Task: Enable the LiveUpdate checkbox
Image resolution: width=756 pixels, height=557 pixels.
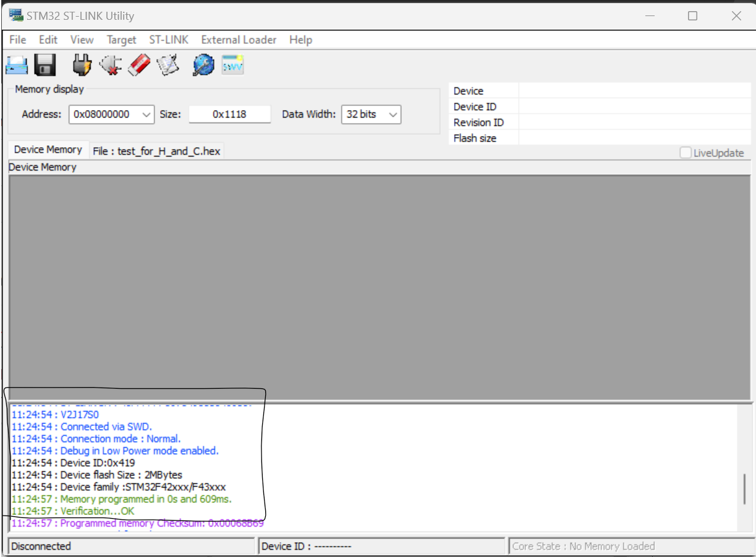Action: tap(685, 153)
